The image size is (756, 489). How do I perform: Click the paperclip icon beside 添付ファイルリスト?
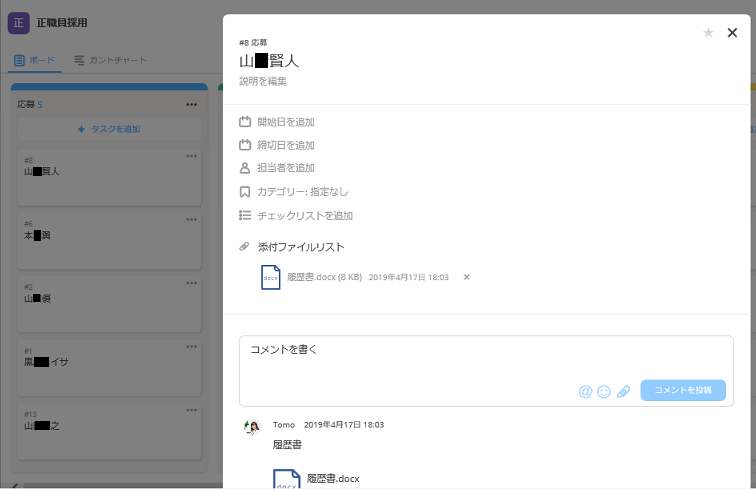[x=244, y=246]
